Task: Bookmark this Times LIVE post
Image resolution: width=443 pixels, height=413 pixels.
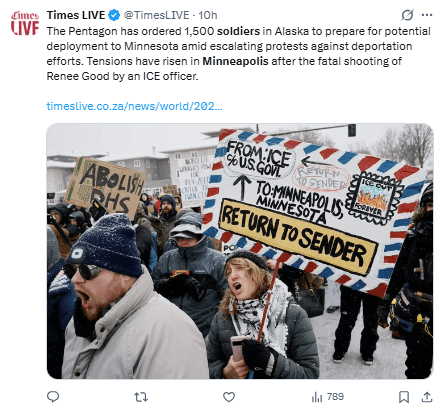Action: pyautogui.click(x=404, y=397)
